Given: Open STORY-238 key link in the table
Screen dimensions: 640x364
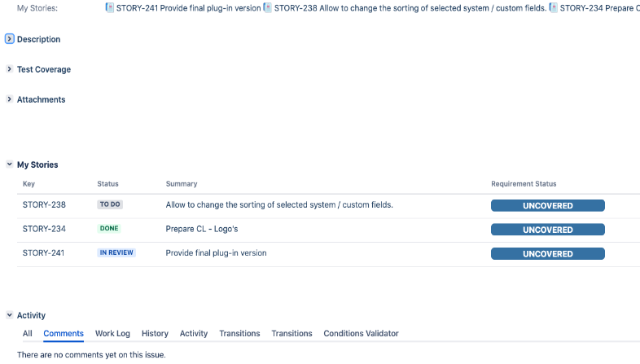Looking at the screenshot, I should click(x=44, y=205).
